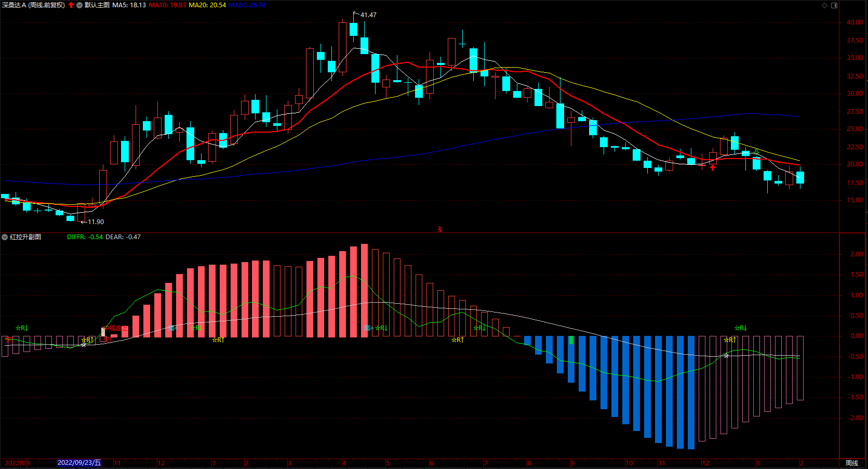Click the 11.90 low price label
This screenshot has height=469, width=868.
pyautogui.click(x=96, y=222)
